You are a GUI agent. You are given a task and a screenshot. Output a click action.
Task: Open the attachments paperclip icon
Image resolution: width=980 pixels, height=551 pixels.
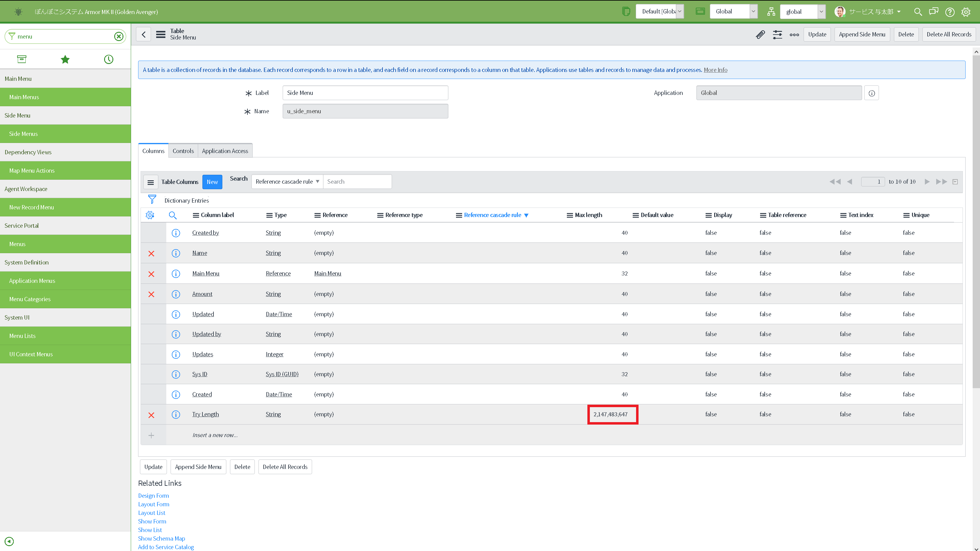click(x=760, y=34)
